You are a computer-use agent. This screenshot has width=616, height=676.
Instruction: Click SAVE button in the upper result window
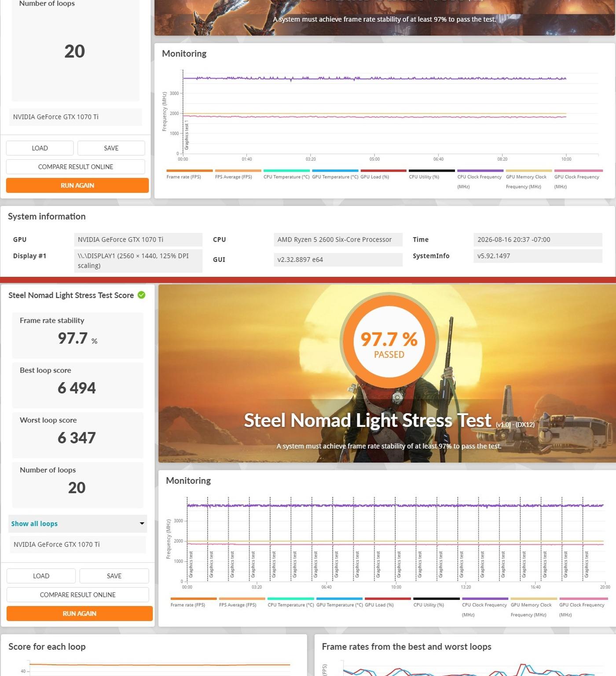[111, 148]
